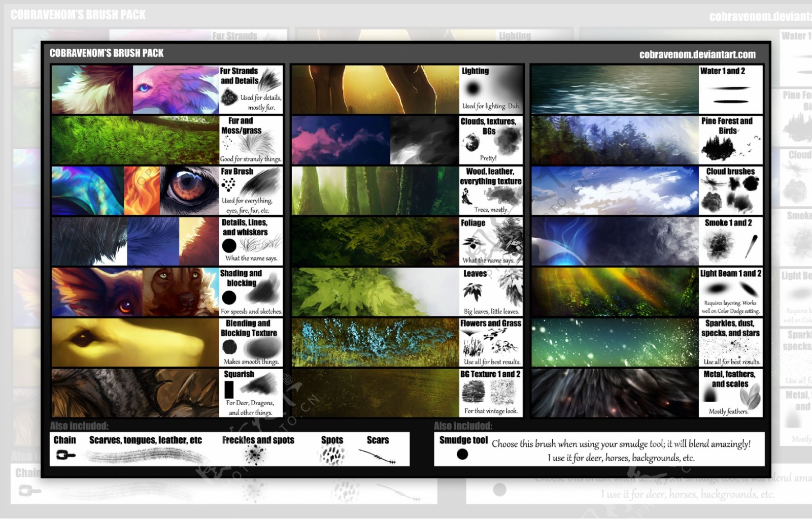This screenshot has width=812, height=519.
Task: View the misty green forest trees sample
Action: tap(376, 190)
